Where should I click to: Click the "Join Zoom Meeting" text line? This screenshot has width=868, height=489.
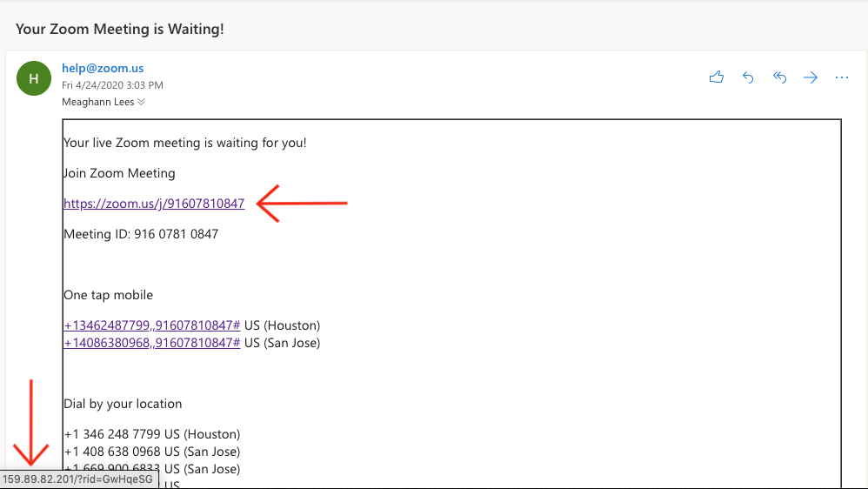coord(119,173)
